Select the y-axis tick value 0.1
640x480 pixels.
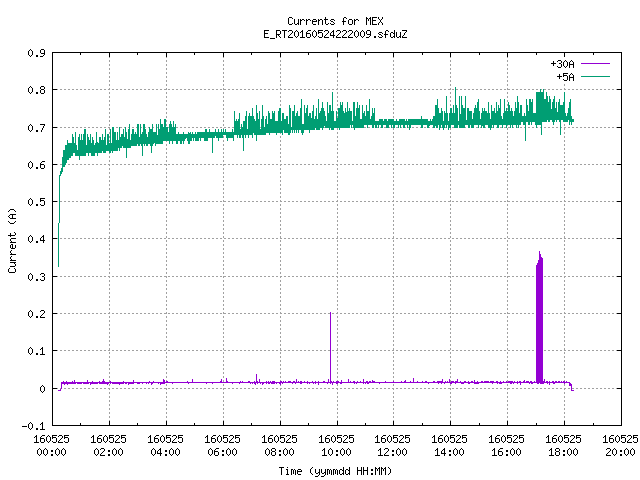pos(37,351)
